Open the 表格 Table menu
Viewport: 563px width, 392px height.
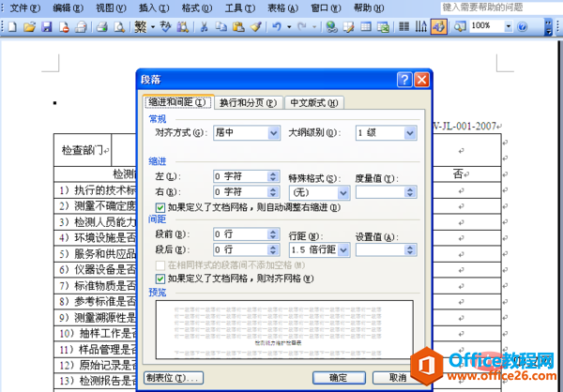(x=282, y=8)
